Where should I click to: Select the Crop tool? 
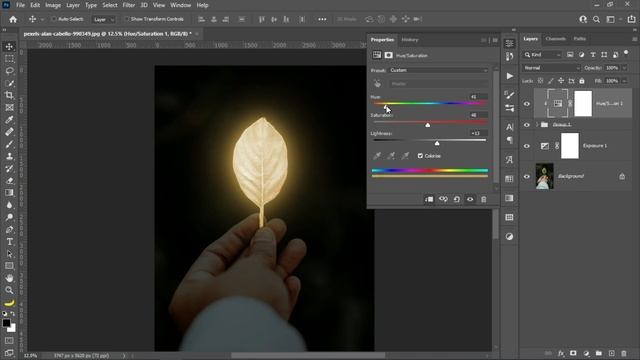[9, 95]
